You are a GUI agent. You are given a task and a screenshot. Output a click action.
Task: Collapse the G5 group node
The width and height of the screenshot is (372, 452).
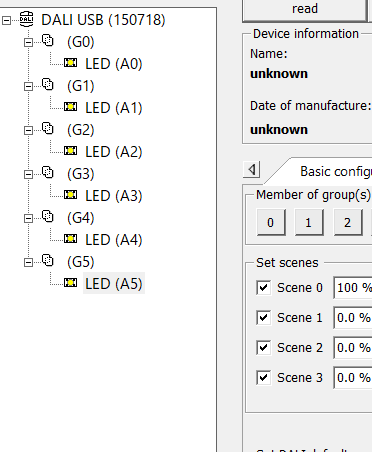click(28, 262)
